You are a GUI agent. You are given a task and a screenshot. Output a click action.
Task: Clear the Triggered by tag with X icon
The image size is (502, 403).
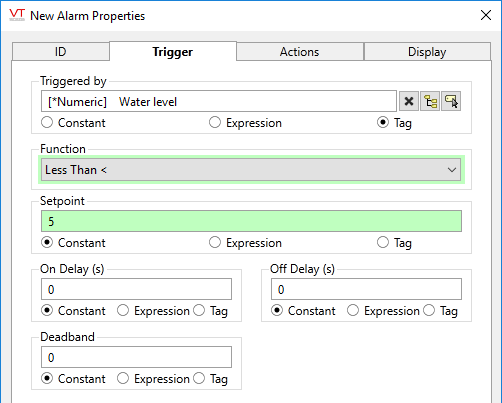tap(409, 101)
